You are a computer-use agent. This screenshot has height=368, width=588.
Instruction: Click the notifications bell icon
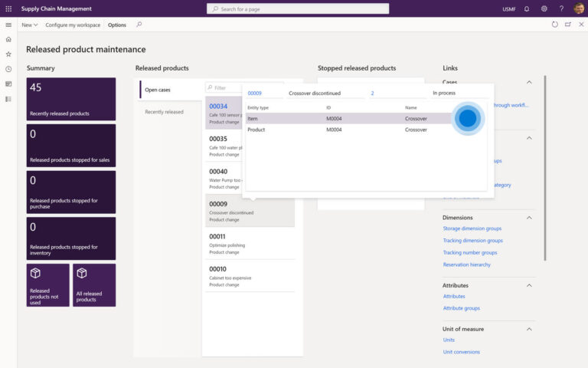click(x=527, y=8)
